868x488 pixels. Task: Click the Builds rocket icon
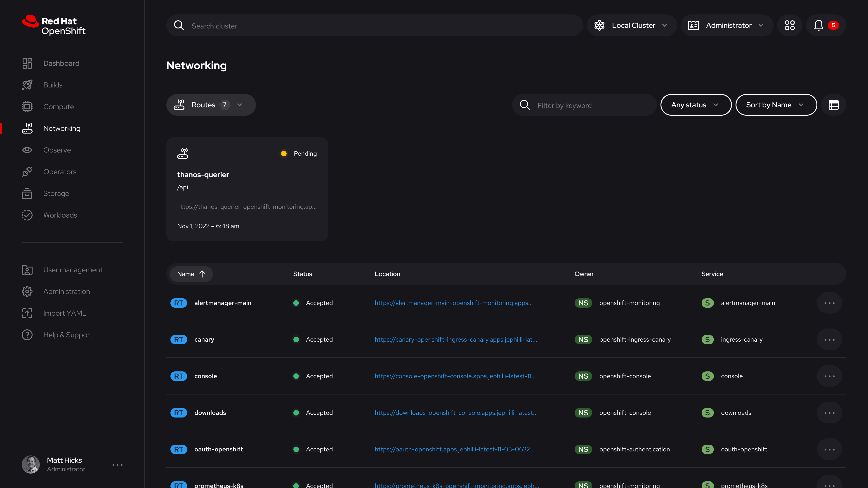[x=27, y=85]
